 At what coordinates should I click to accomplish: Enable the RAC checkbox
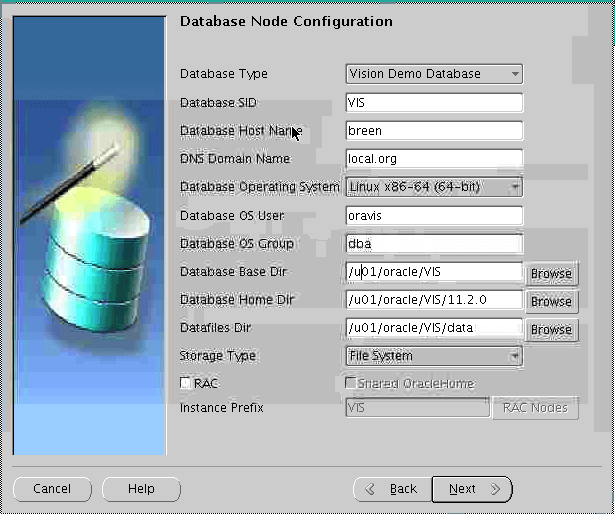185,383
